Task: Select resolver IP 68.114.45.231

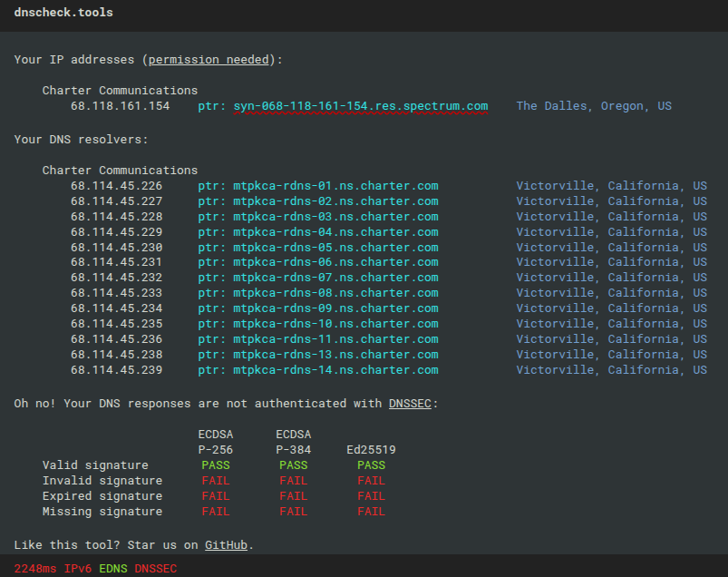Action: tap(117, 262)
